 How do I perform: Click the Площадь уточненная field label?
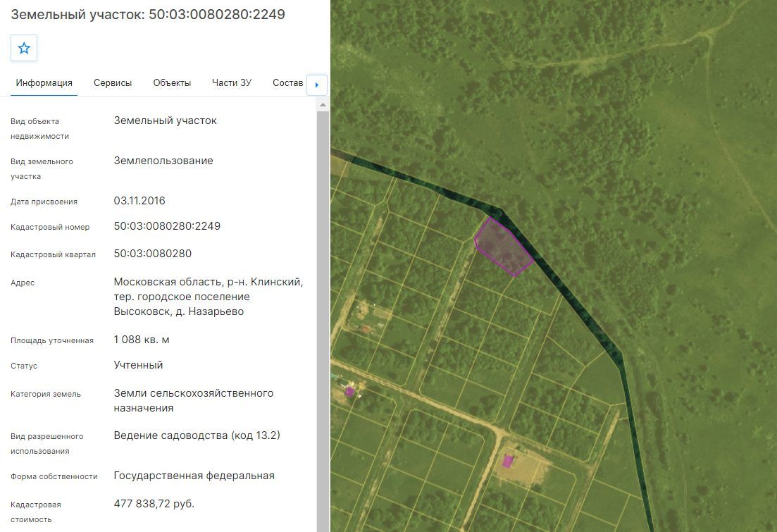pyautogui.click(x=52, y=340)
